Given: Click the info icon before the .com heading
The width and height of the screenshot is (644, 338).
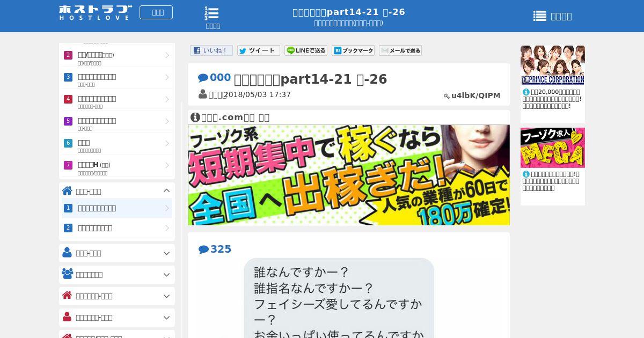Looking at the screenshot, I should click(195, 117).
